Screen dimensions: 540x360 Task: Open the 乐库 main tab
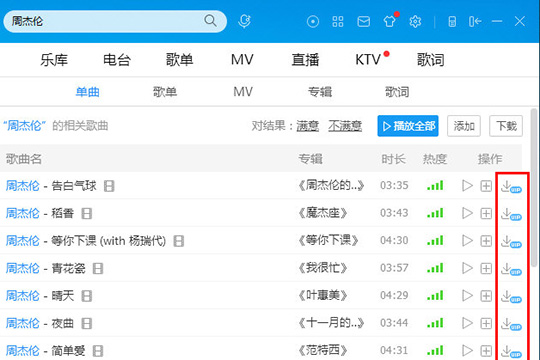pyautogui.click(x=54, y=60)
